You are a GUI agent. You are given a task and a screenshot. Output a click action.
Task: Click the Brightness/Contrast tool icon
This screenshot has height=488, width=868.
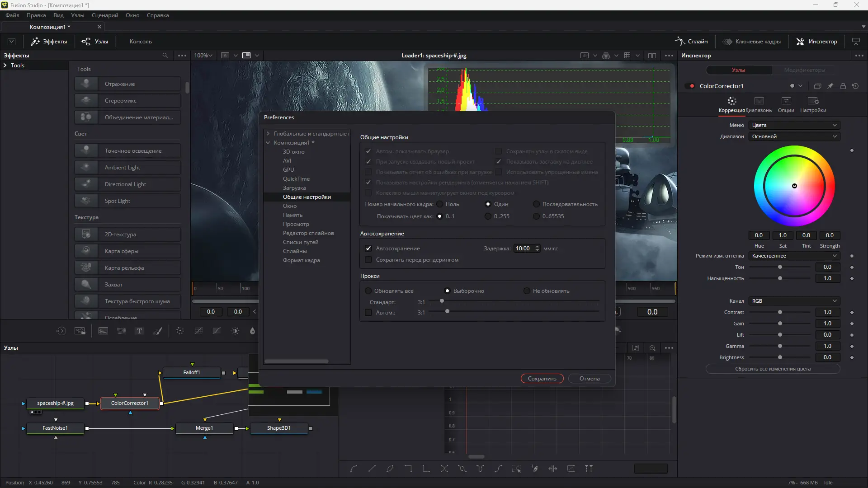point(235,331)
